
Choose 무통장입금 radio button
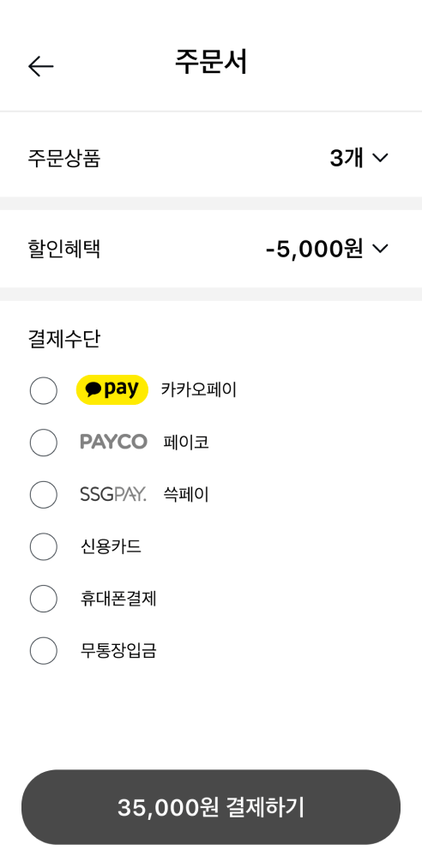pyautogui.click(x=43, y=650)
